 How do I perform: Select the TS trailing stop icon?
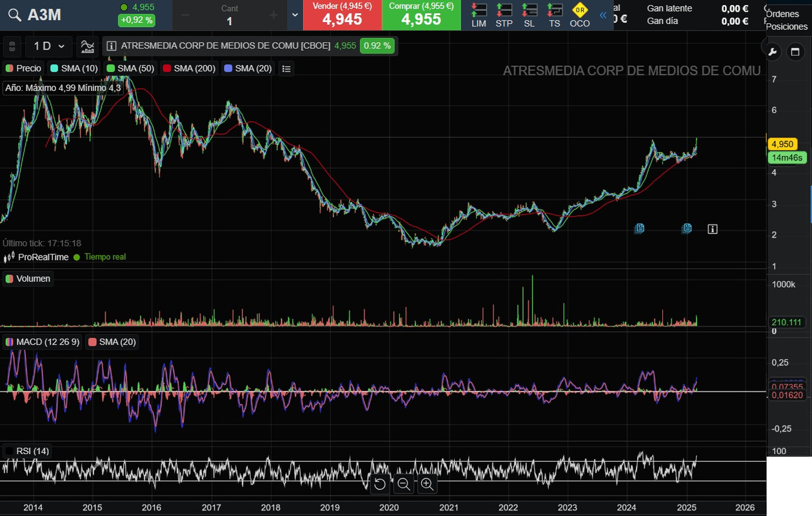pos(554,15)
